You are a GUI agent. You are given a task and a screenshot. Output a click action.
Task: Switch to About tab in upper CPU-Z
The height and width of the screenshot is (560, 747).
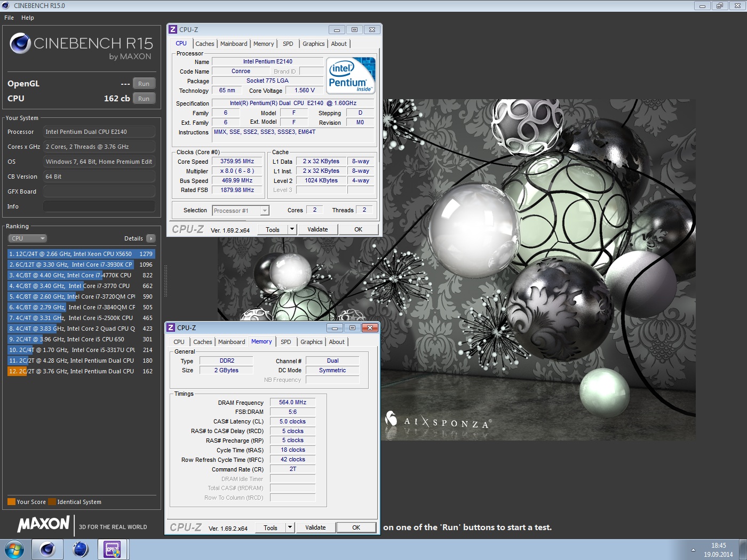(x=339, y=44)
